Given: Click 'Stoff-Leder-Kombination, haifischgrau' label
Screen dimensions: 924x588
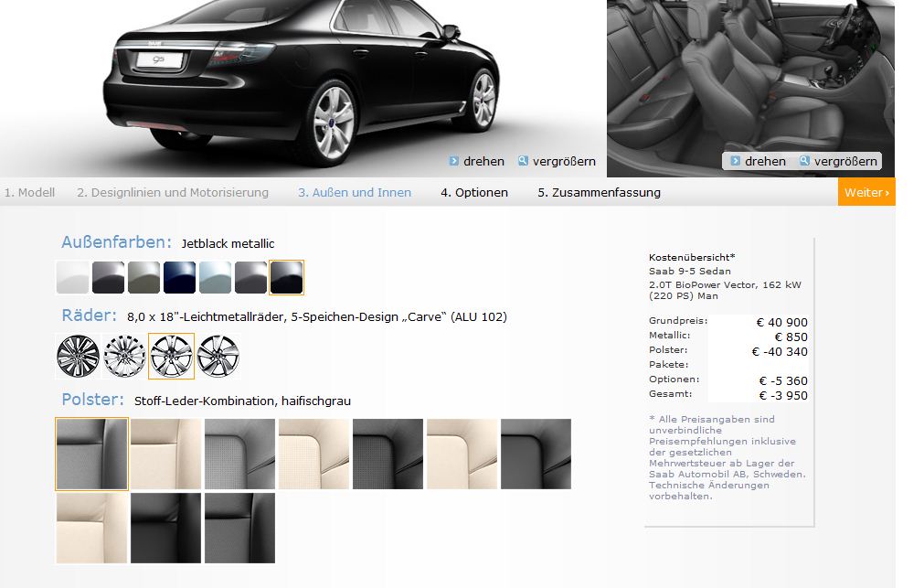Looking at the screenshot, I should pos(243,401).
